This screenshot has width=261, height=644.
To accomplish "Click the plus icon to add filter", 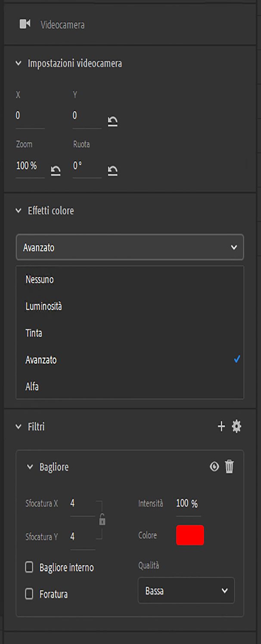I will [x=221, y=427].
